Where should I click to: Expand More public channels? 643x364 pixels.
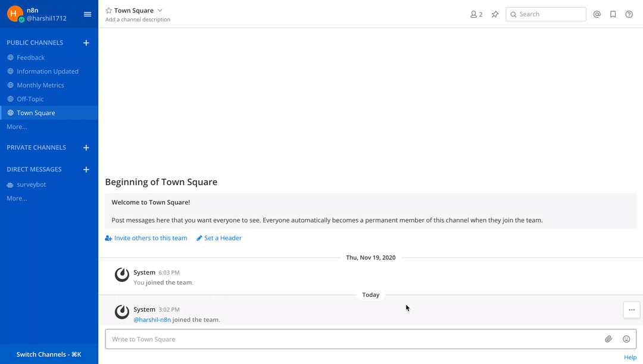(17, 127)
